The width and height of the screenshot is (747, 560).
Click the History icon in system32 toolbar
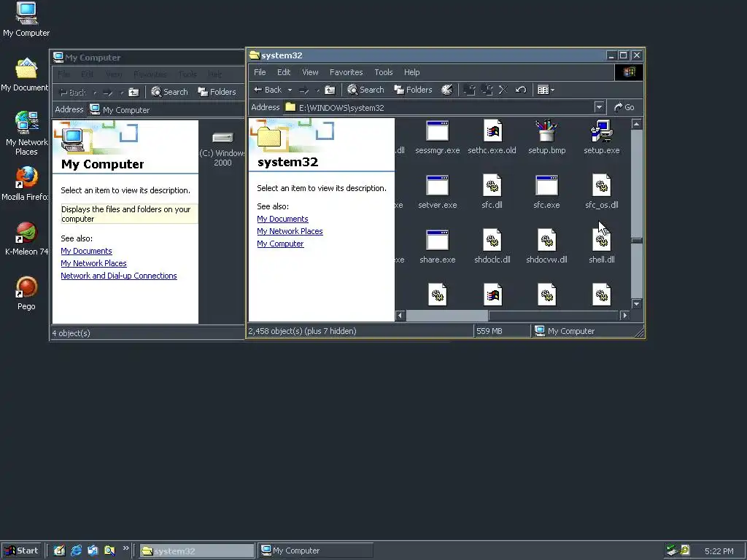[447, 90]
